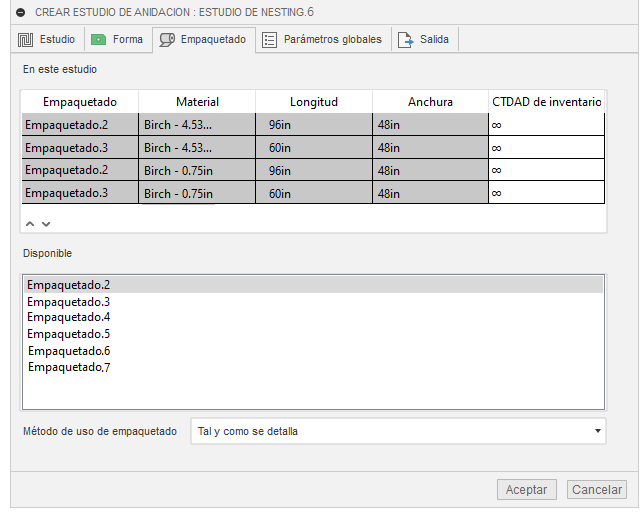The image size is (644, 512).
Task: Click Birch - 4.53... in the 60in row
Action: point(197,147)
